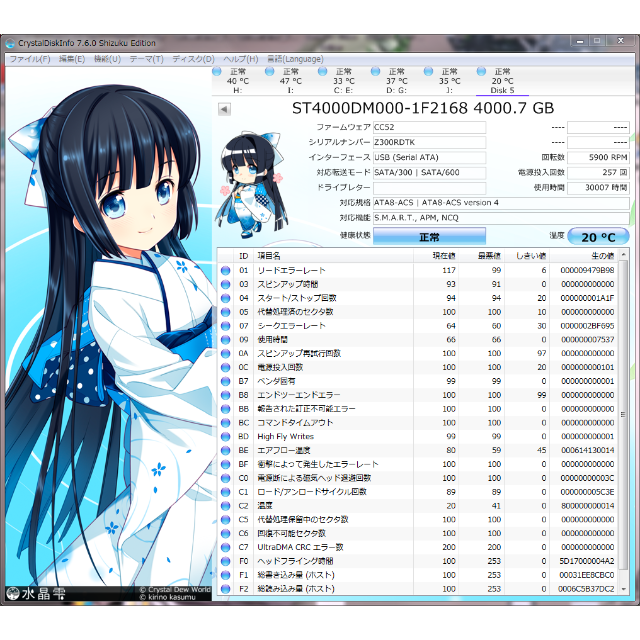Click the 5900 RPM rotation field

point(598,158)
